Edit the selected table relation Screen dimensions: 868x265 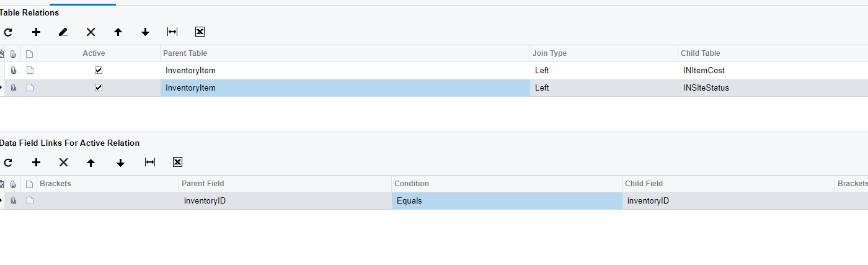(x=63, y=32)
